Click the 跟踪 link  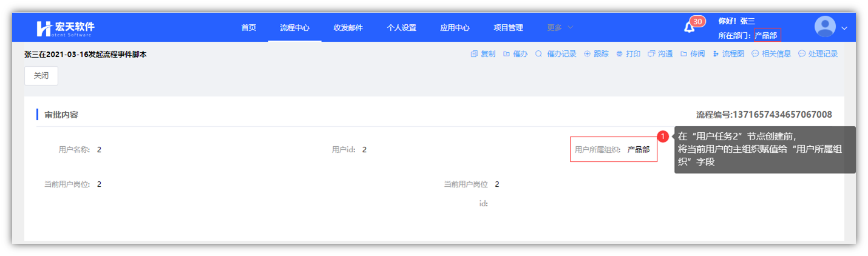coord(601,54)
